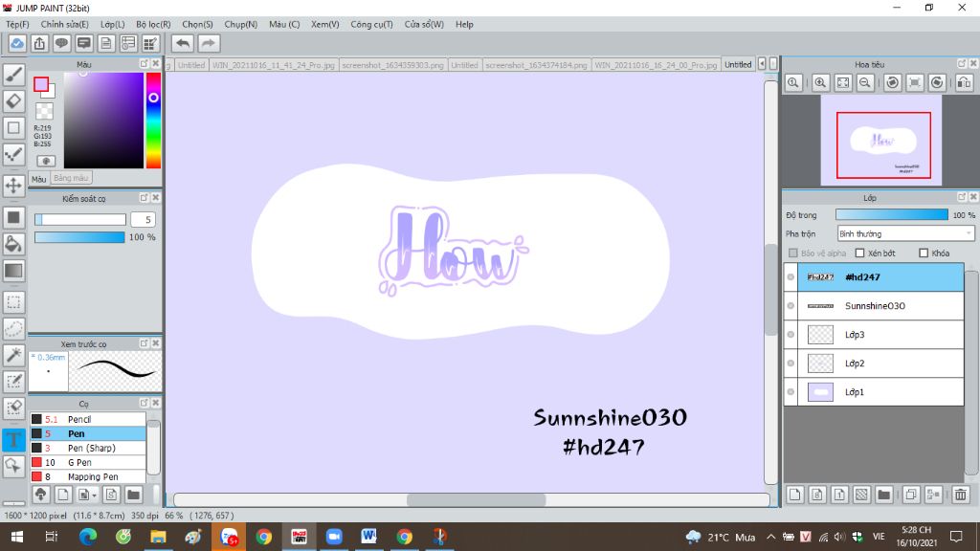980x551 pixels.
Task: Select the G Pen brush
Action: [88, 462]
